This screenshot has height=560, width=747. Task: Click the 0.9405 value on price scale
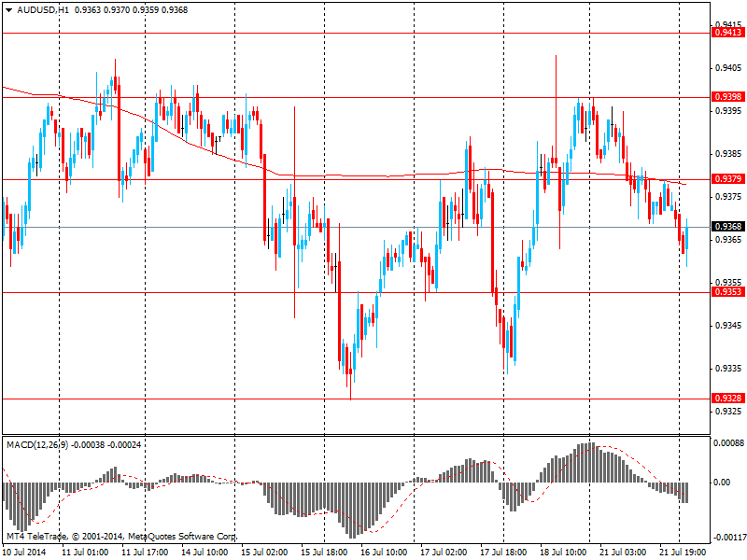point(728,68)
